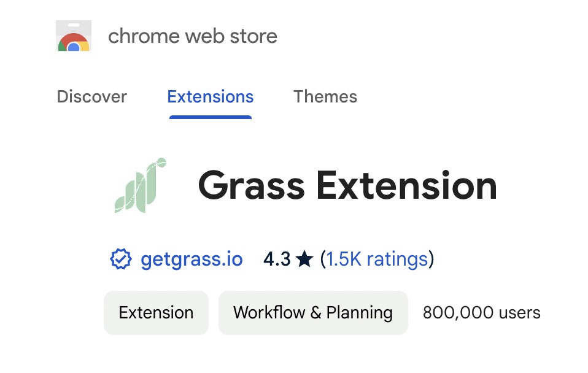Screen dimensions: 588x373
Task: Click the star icon beside 4.3
Action: tap(304, 260)
